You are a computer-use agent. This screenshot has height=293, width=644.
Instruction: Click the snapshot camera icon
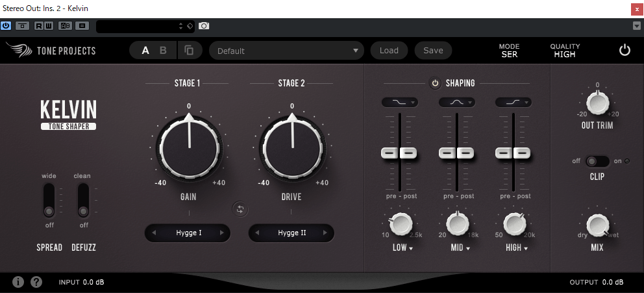pos(204,26)
